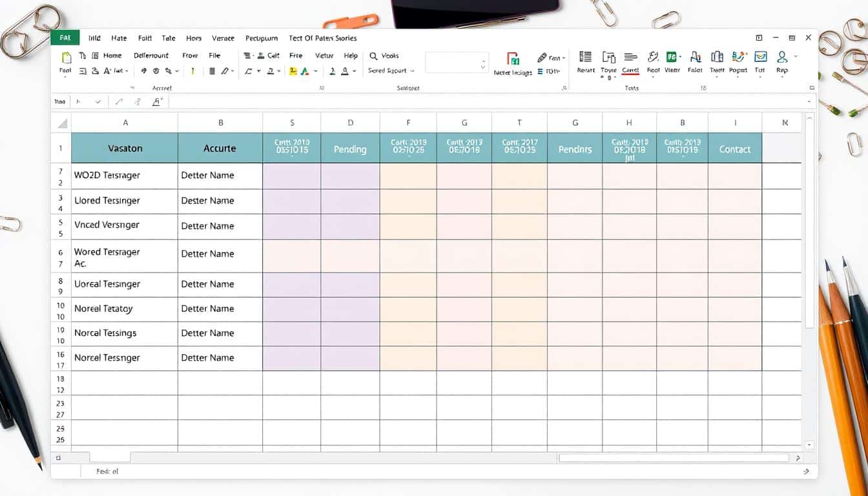Click the Pending header cell in column D
Viewport: 868px width, 496px height.
click(349, 149)
